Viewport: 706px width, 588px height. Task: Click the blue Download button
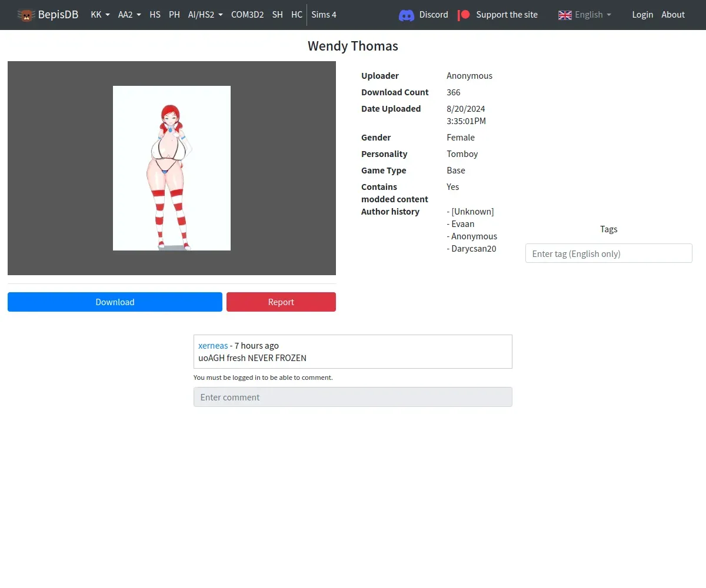[115, 302]
